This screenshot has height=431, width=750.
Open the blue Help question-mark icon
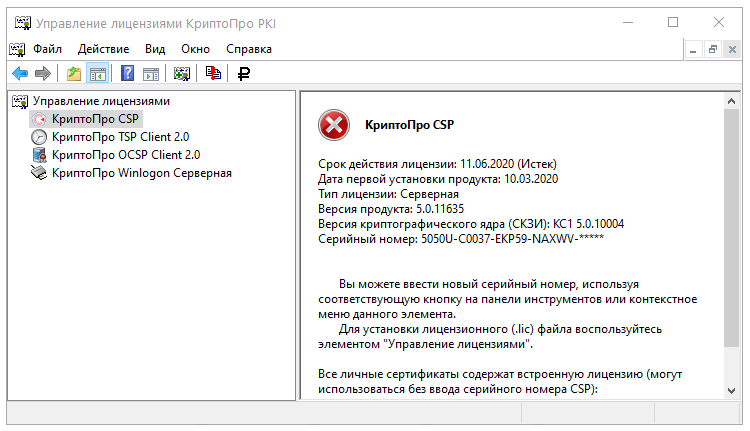[128, 73]
